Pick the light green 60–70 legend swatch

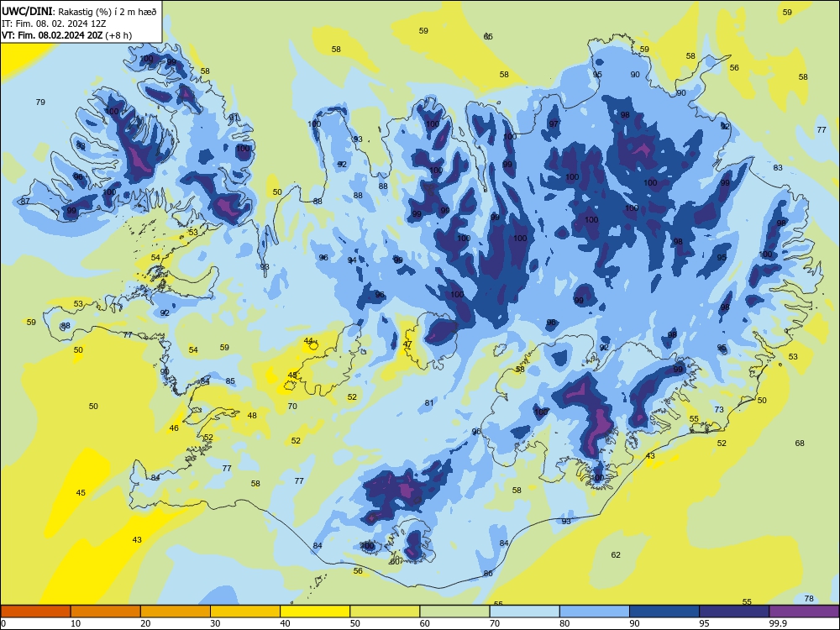click(x=454, y=612)
